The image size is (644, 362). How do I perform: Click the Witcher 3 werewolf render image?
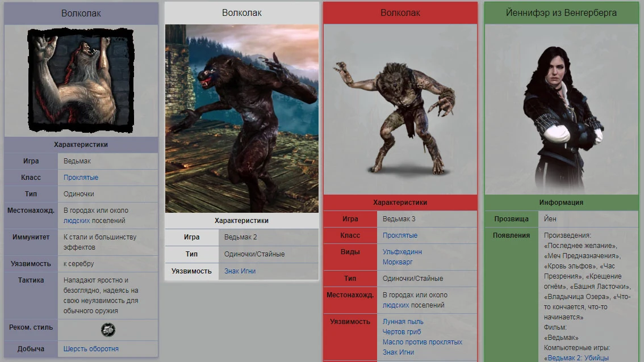click(x=400, y=109)
